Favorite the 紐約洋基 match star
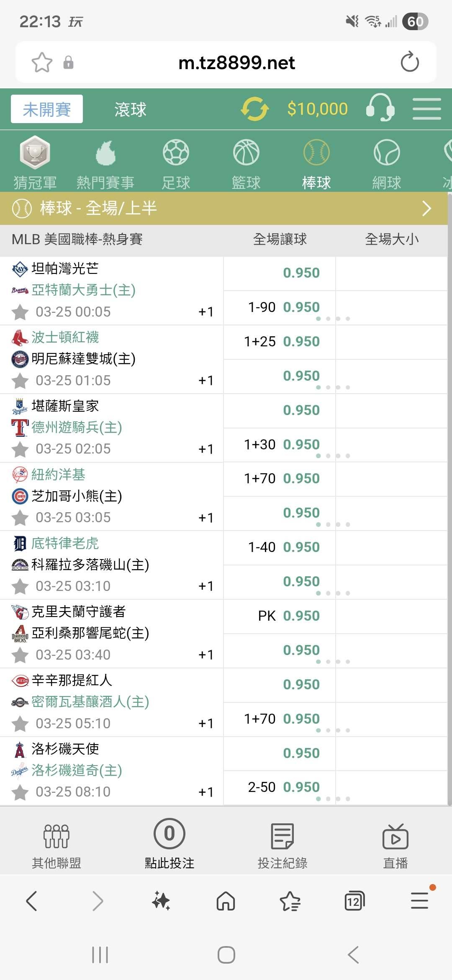 click(x=20, y=518)
